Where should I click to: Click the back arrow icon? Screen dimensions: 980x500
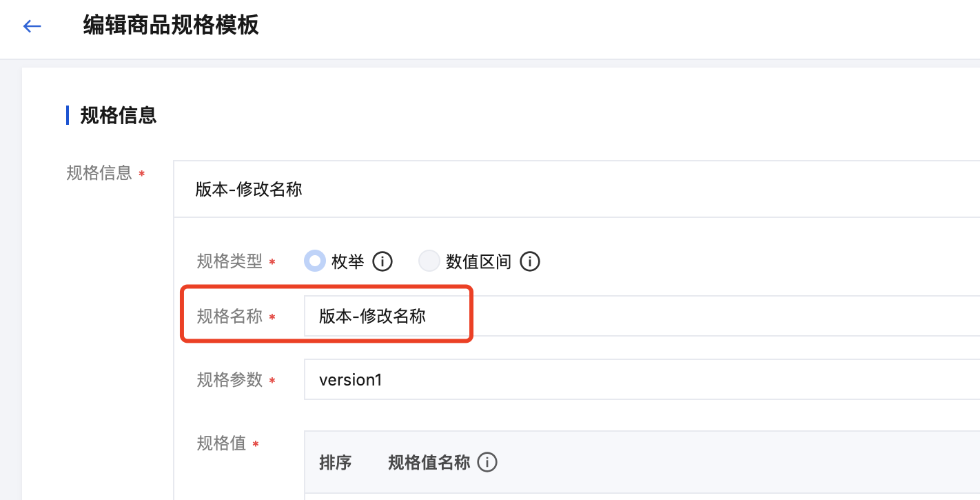tap(32, 26)
